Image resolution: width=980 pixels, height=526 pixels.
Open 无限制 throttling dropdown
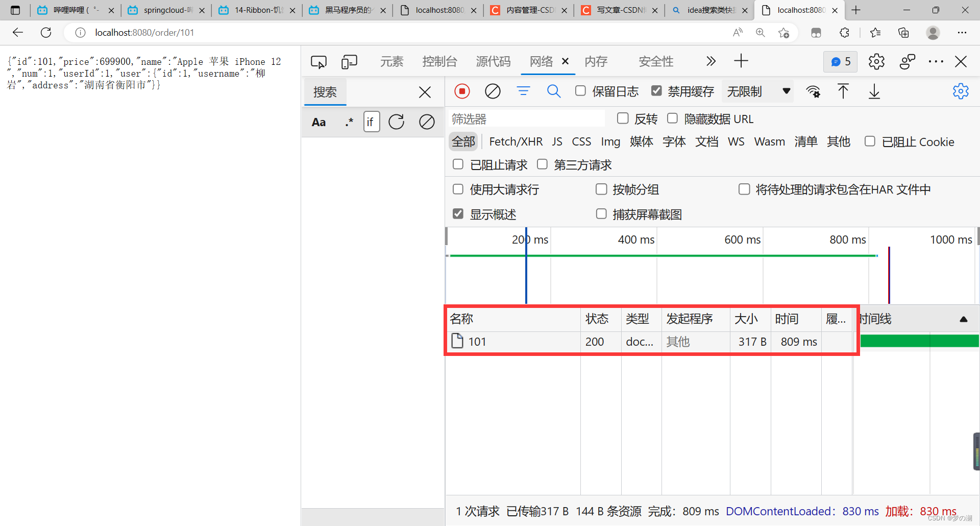click(x=758, y=91)
